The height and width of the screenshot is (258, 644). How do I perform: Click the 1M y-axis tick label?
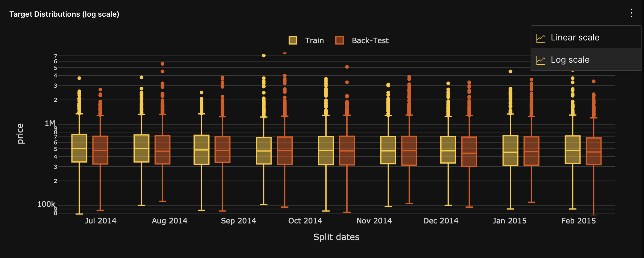(50, 123)
